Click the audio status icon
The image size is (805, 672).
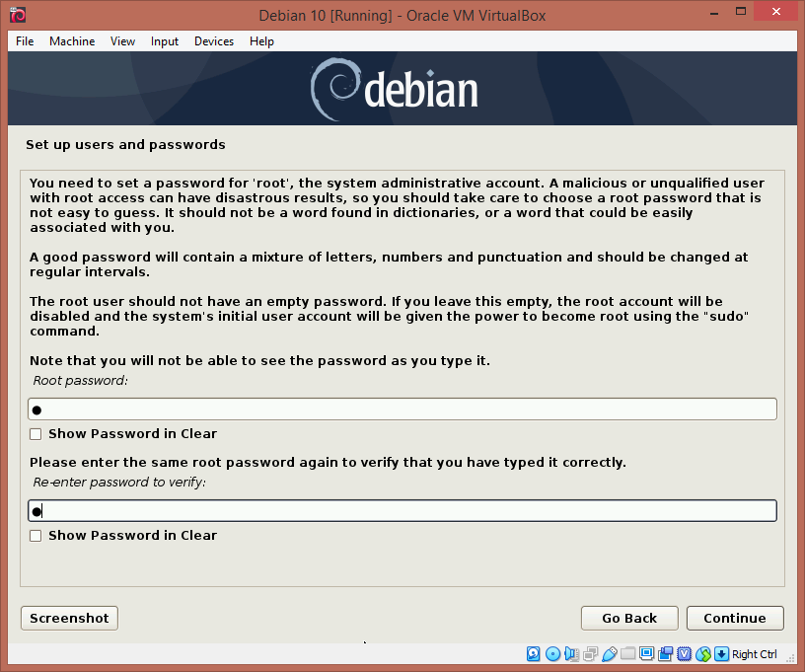point(571,653)
